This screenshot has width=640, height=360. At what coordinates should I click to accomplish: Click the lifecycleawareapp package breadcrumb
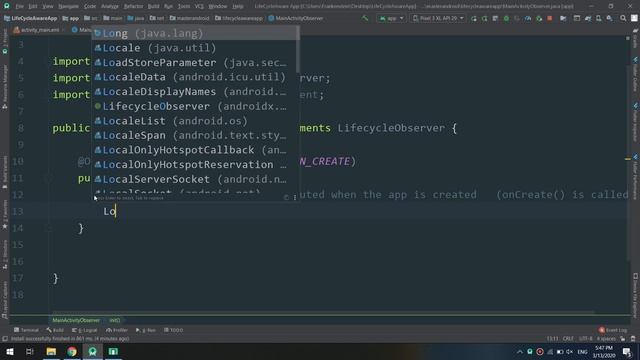tap(239, 18)
